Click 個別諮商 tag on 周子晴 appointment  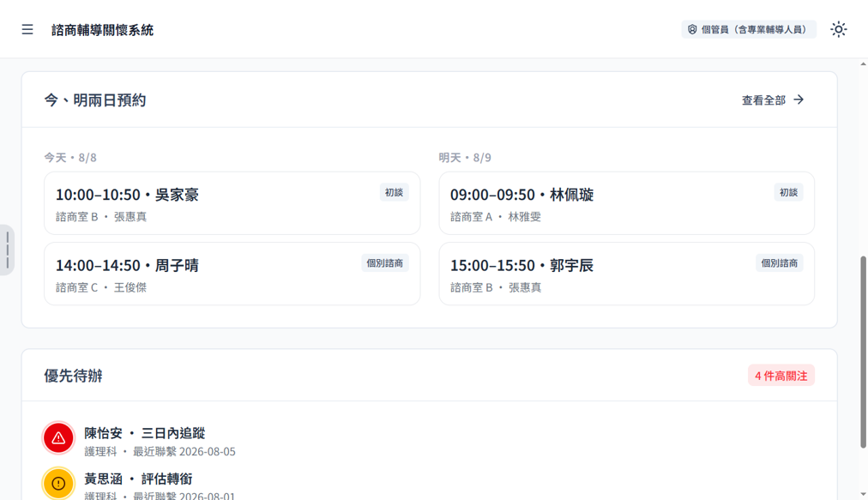coord(385,263)
